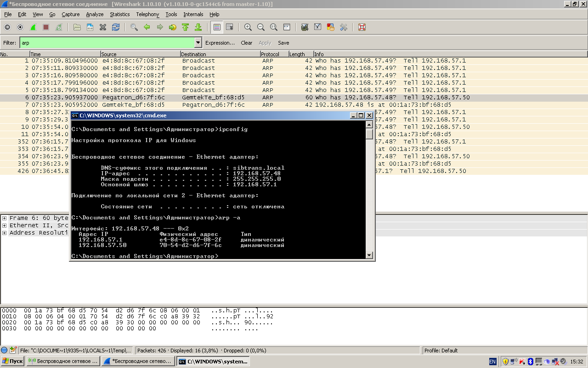Expand the Ethernet II tree node
This screenshot has height=368, width=588.
[x=4, y=225]
